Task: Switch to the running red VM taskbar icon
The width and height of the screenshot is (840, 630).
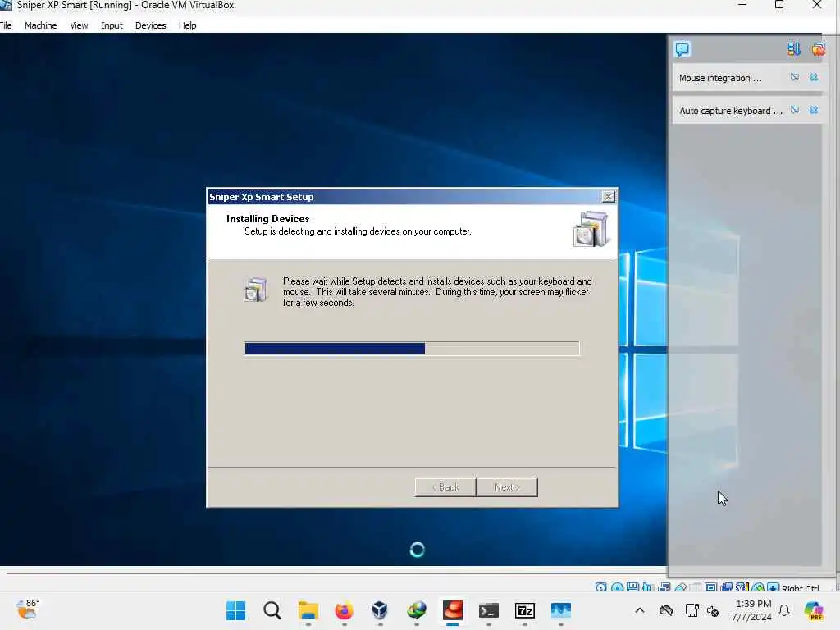Action: tap(453, 610)
